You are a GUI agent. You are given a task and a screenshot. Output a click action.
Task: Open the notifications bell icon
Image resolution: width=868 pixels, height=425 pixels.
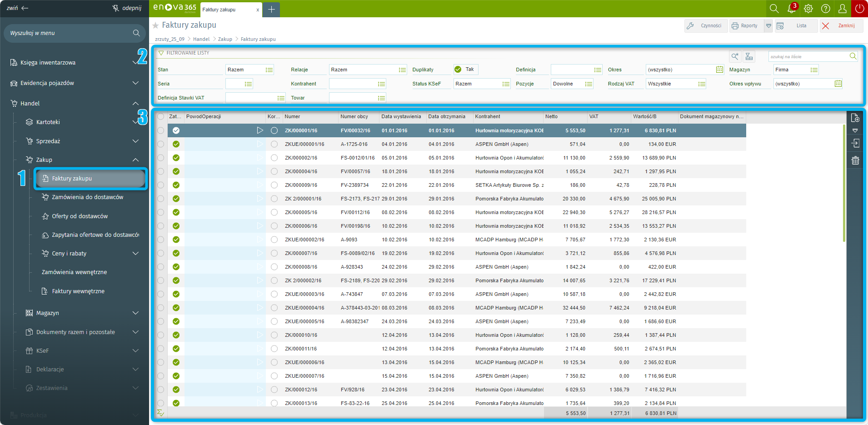791,9
